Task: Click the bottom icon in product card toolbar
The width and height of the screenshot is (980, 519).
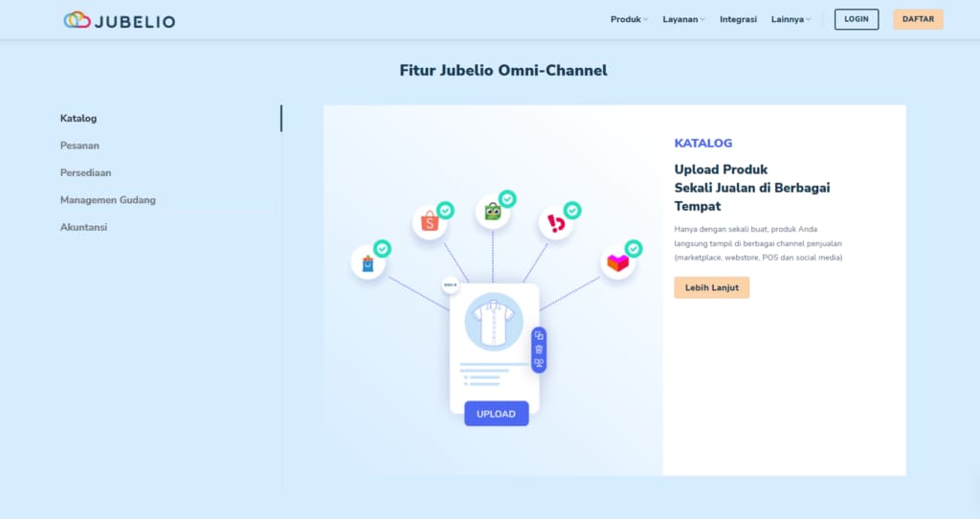Action: tap(539, 363)
